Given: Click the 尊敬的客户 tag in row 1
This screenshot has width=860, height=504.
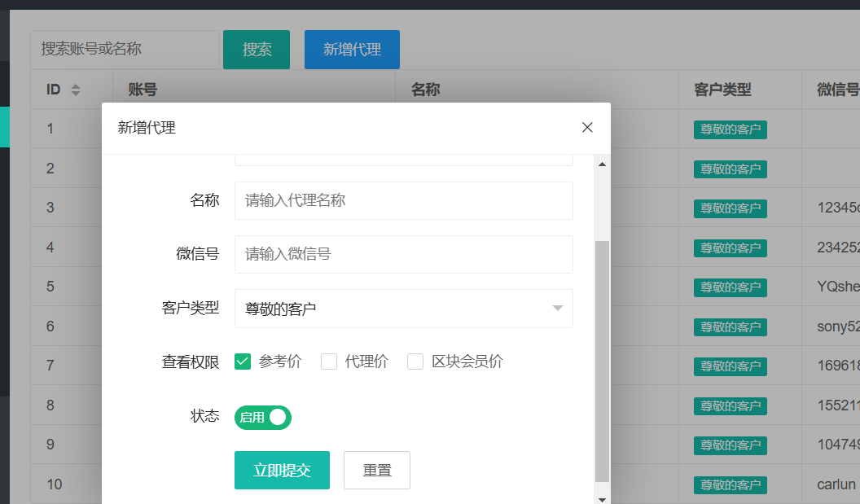Looking at the screenshot, I should (x=731, y=129).
